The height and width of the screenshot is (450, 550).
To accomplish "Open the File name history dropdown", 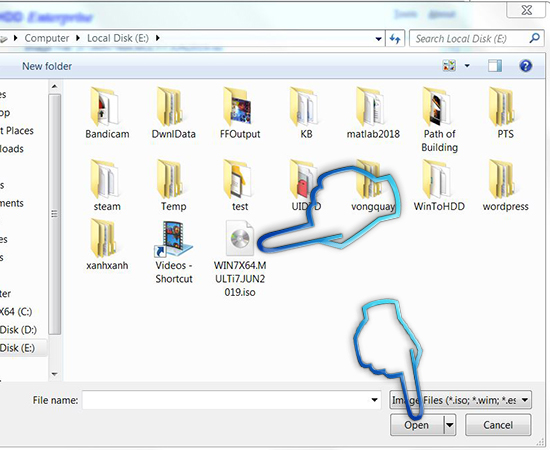I will point(374,400).
